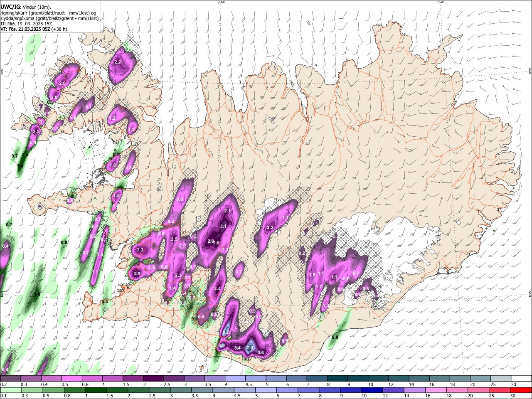Screen dimensions: 532x399
Task: Select snow legend swatch between 0.5 and 0.8
Action: click(x=71, y=379)
